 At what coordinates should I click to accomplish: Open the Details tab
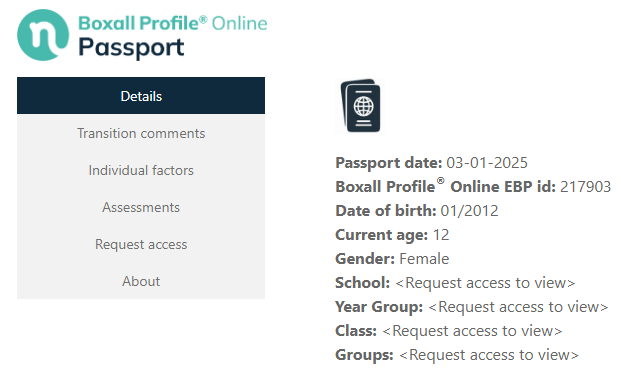141,96
